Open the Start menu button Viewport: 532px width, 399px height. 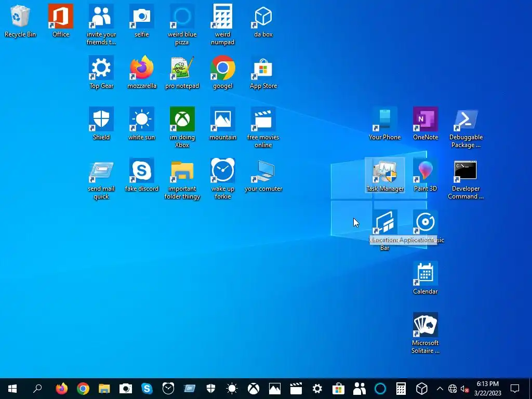click(x=12, y=389)
